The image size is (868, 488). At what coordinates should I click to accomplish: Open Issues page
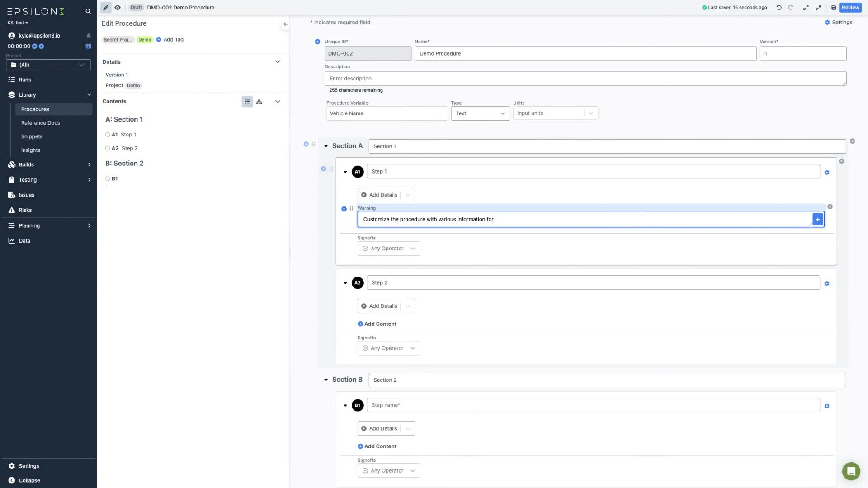tap(27, 195)
